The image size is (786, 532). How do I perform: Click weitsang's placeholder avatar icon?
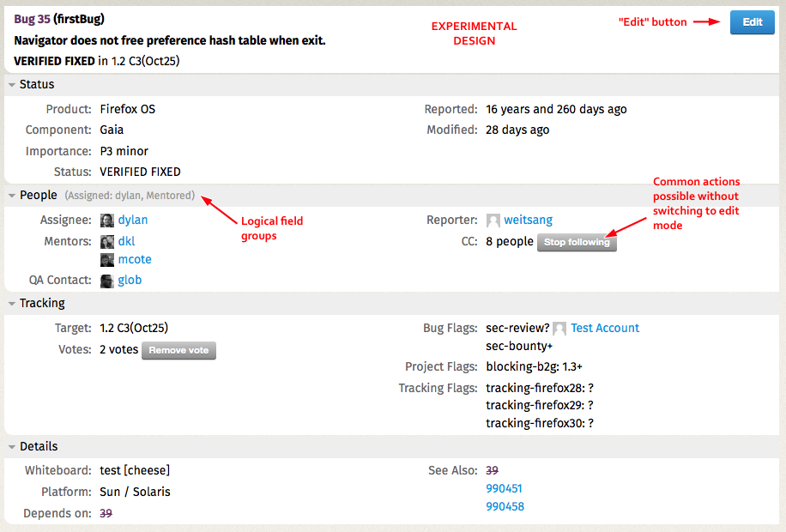click(x=493, y=221)
